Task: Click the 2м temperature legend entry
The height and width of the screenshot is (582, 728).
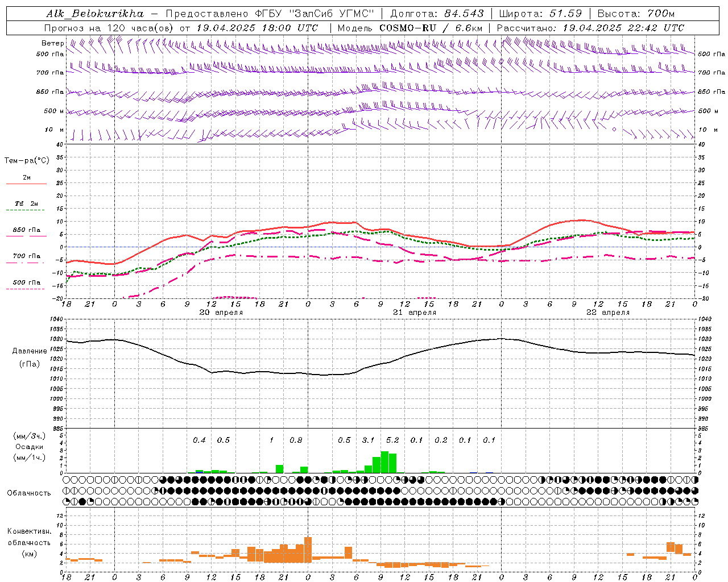Action: 27,178
